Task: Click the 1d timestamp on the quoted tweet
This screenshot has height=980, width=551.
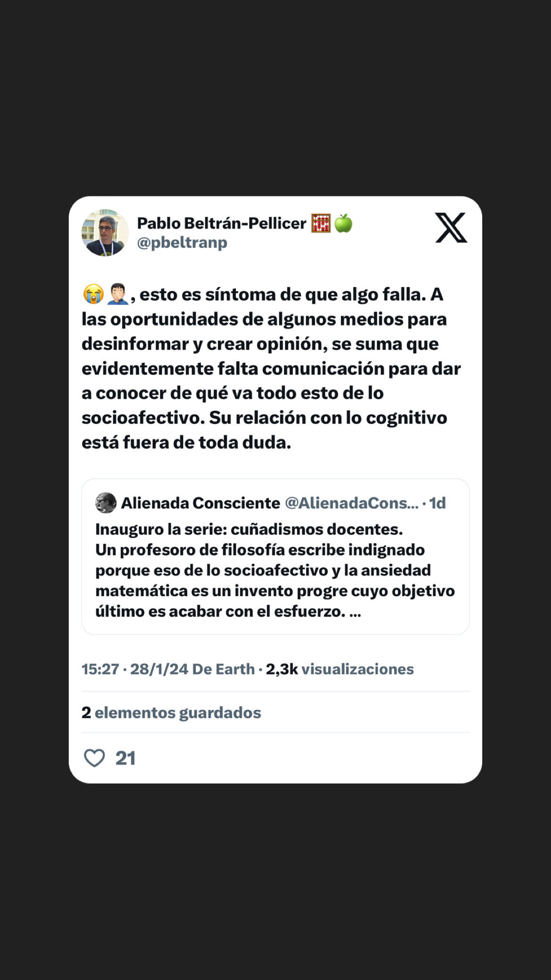Action: pos(438,503)
